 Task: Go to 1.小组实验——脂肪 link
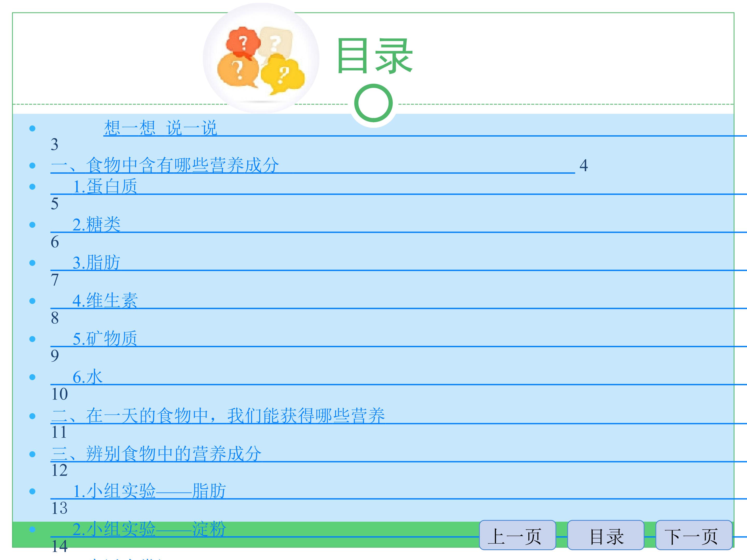pyautogui.click(x=149, y=492)
